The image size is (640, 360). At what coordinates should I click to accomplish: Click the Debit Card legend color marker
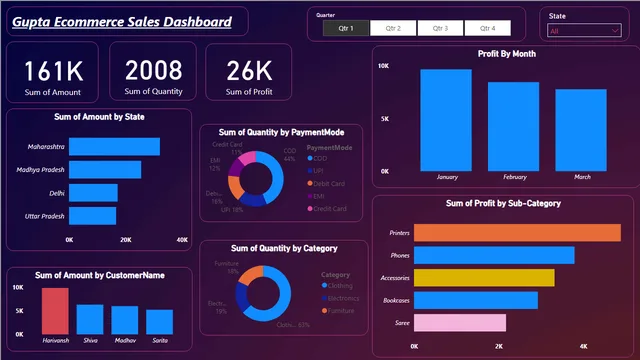pyautogui.click(x=310, y=183)
